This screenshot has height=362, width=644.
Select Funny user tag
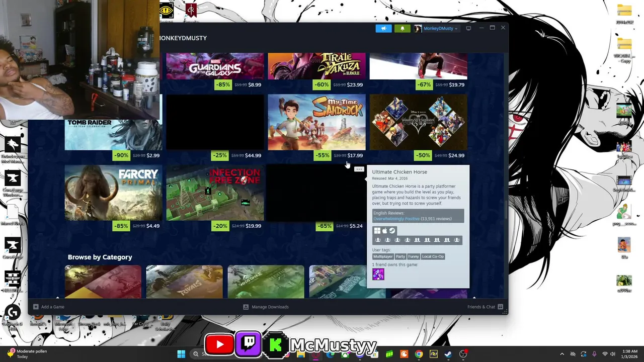coord(414,256)
